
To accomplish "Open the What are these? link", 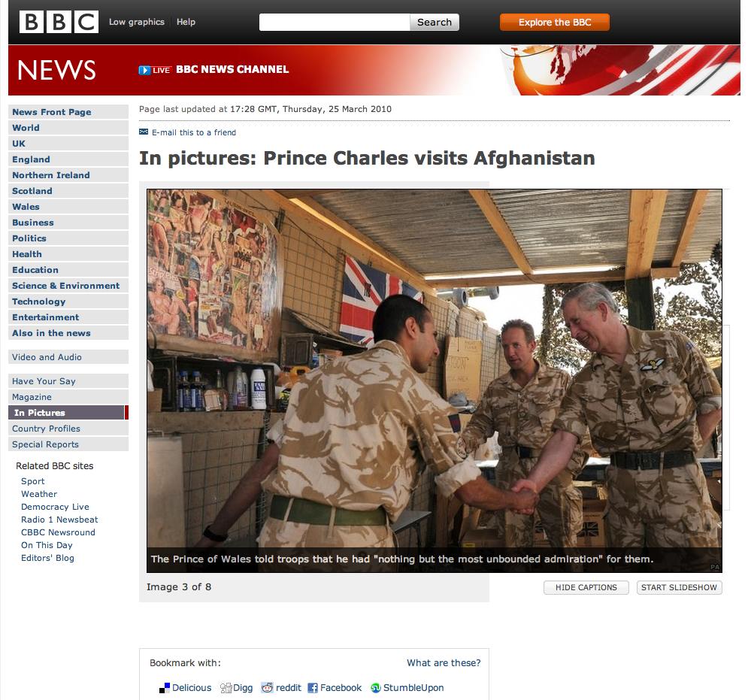I will pyautogui.click(x=444, y=662).
